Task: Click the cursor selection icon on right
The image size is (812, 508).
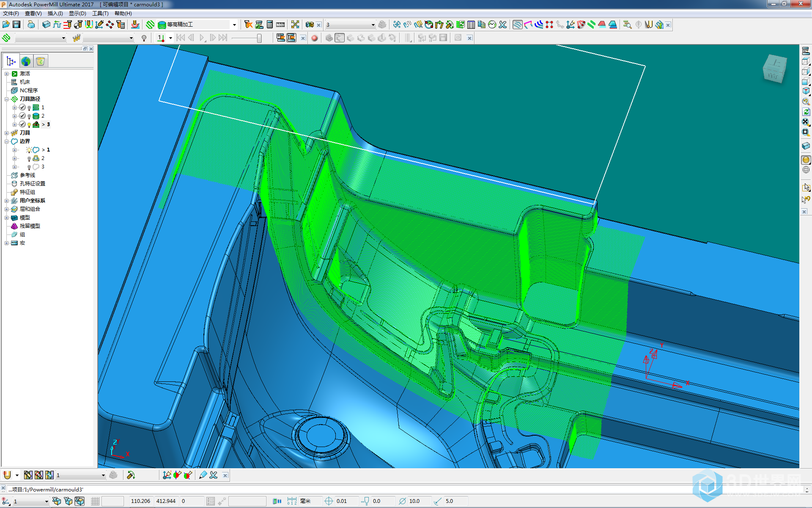Action: point(806,187)
